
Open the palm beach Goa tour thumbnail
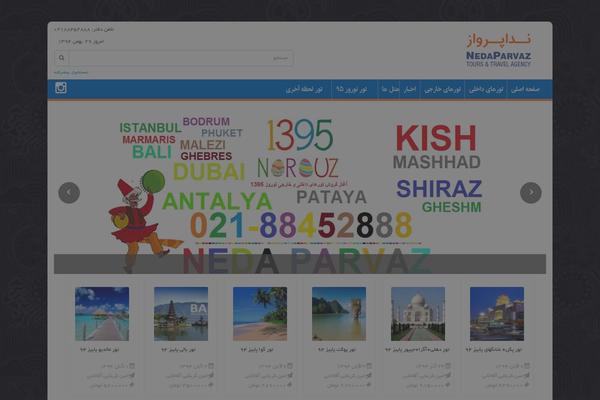(x=260, y=314)
